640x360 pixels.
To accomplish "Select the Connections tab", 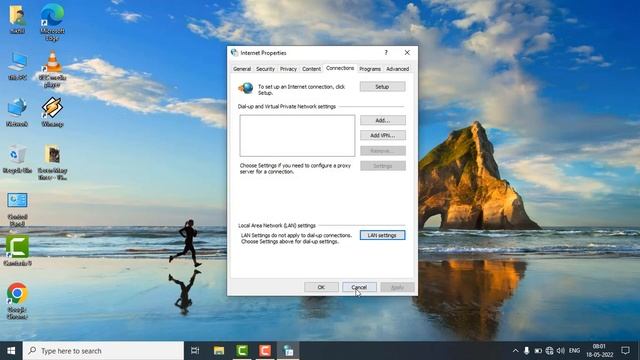I will (340, 68).
